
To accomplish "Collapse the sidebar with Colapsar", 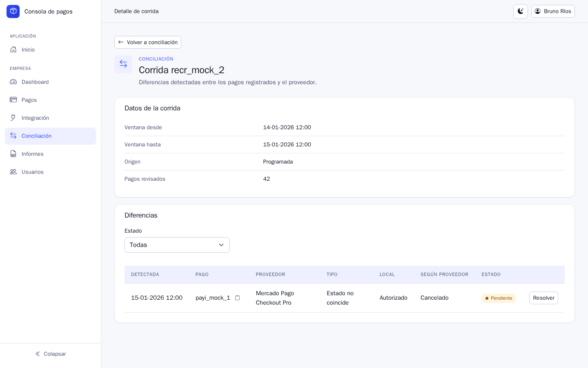I will coord(50,354).
